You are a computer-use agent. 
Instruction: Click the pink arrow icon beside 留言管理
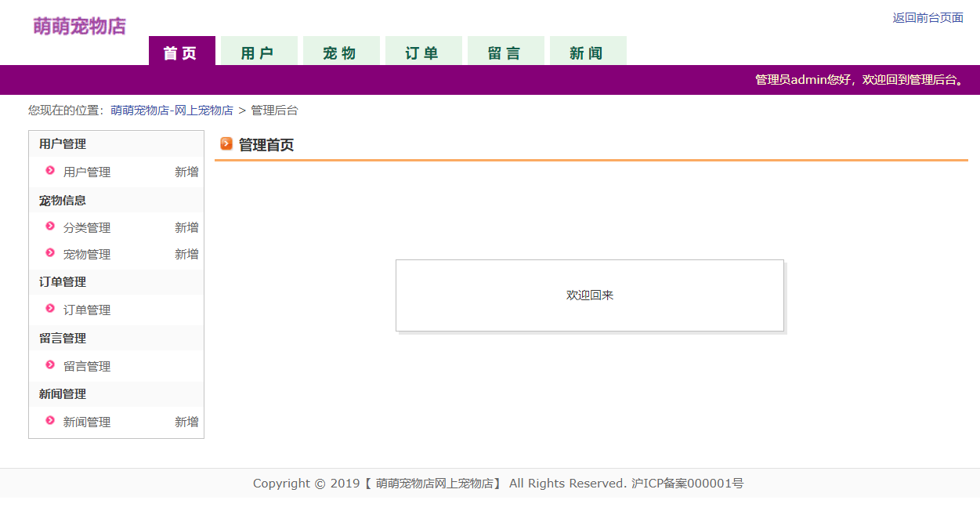point(49,365)
